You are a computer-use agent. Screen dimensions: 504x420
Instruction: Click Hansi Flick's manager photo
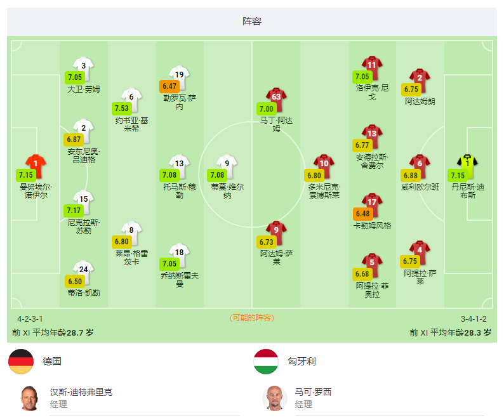(x=30, y=398)
